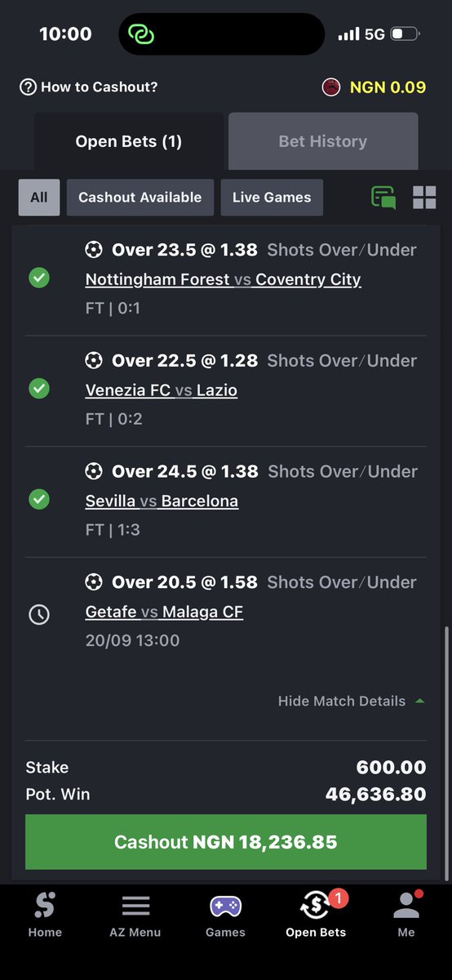
Task: Open the Sevilla vs Barcelona match link
Action: (x=162, y=501)
